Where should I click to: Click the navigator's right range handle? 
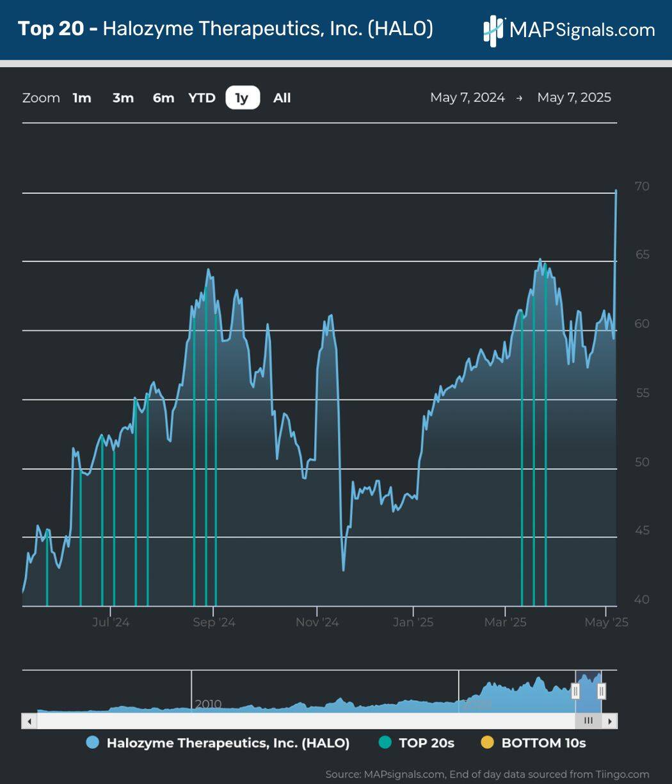tap(601, 691)
